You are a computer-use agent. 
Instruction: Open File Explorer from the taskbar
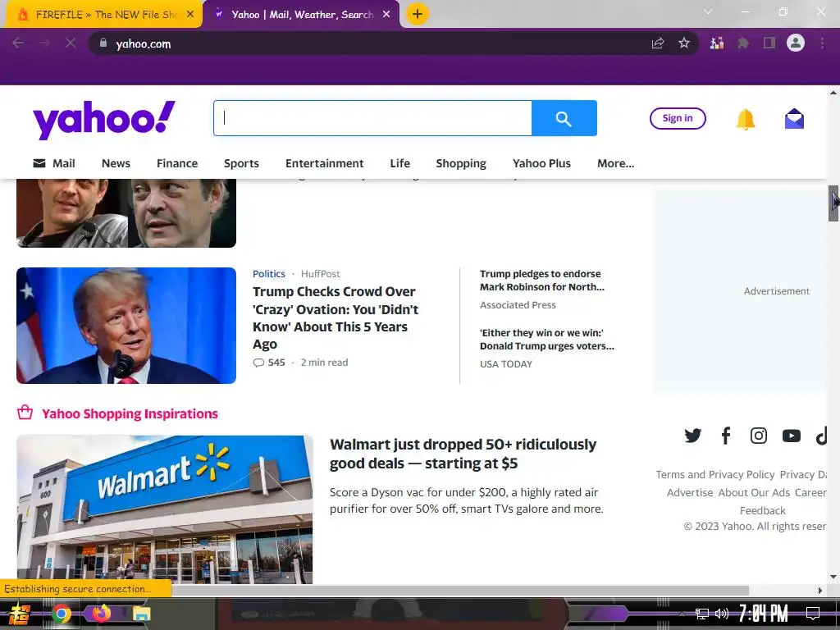point(141,614)
